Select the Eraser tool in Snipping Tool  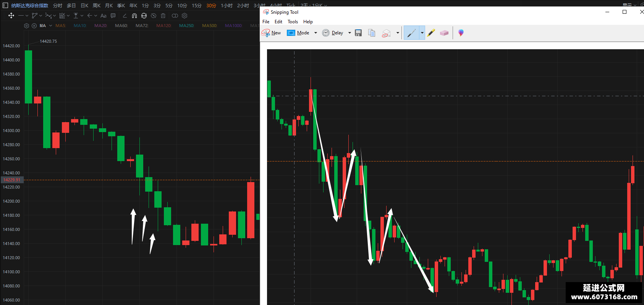point(444,33)
